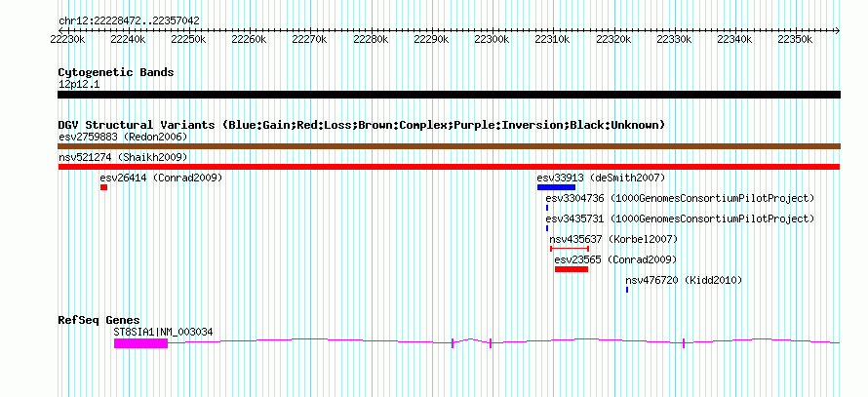Screen dimensions: 868x397
Task: Click the 22260k ruler position
Action: coord(249,39)
